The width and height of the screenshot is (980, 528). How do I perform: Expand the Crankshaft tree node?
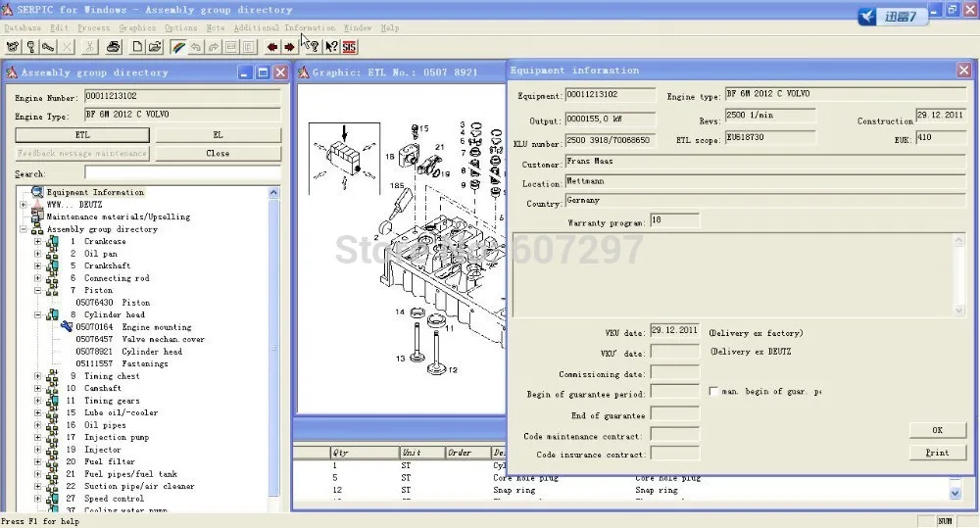pos(37,265)
